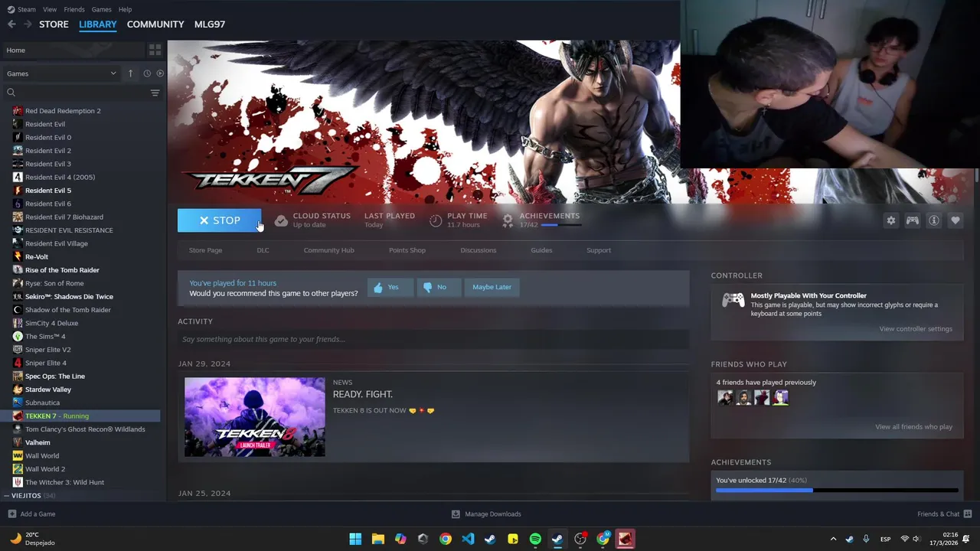Open the Points Shop link
This screenshot has width=980, height=551.
[x=407, y=250]
